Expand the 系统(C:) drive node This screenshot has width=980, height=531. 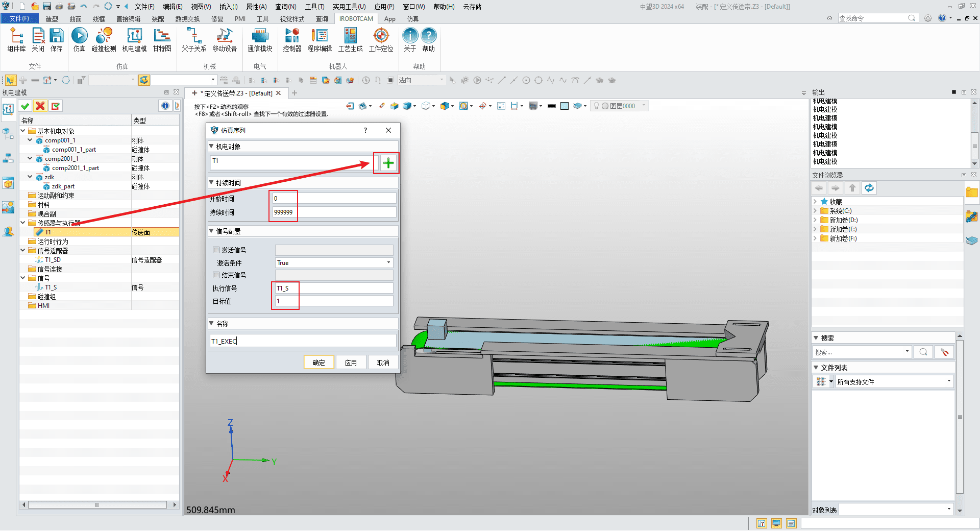click(815, 211)
